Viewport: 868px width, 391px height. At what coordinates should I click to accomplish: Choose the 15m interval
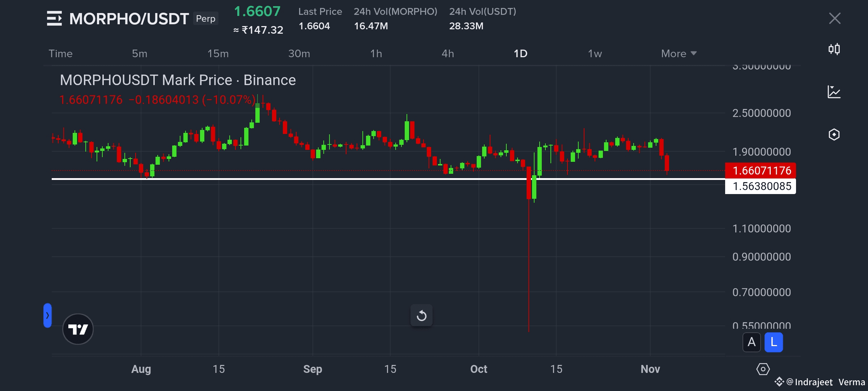218,54
